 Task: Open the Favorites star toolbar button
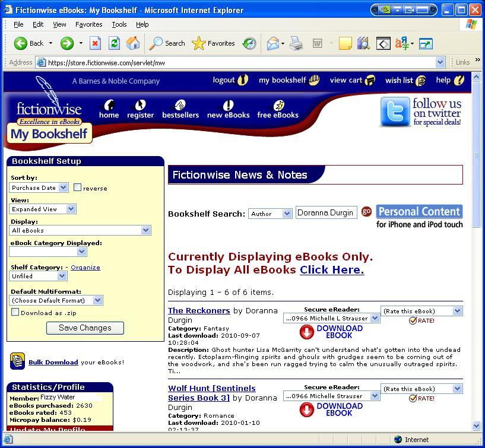pyautogui.click(x=213, y=43)
